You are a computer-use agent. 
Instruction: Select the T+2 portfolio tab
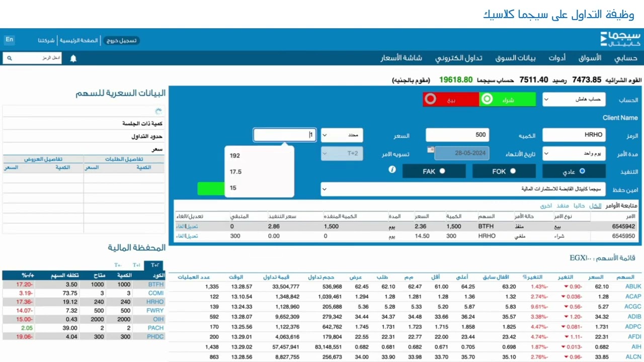click(154, 265)
